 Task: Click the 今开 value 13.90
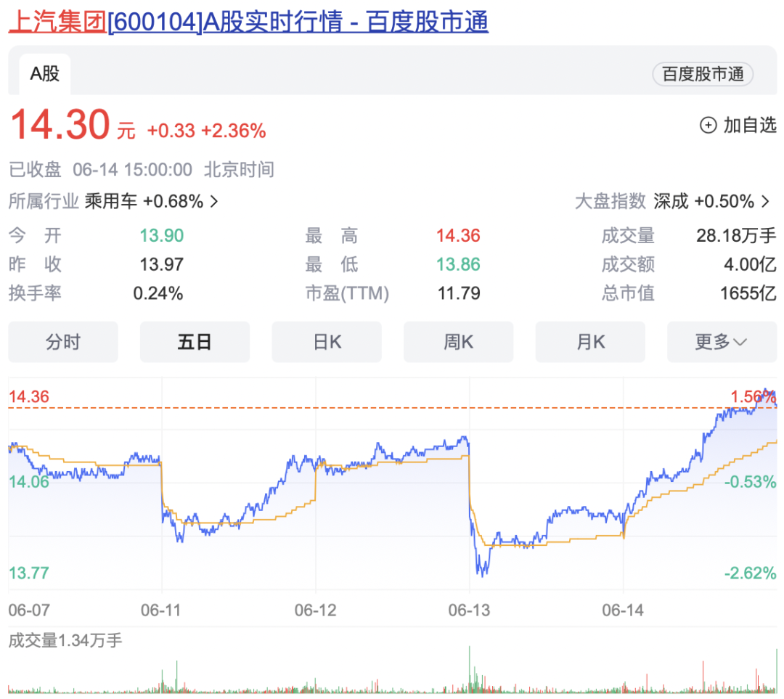coord(161,235)
